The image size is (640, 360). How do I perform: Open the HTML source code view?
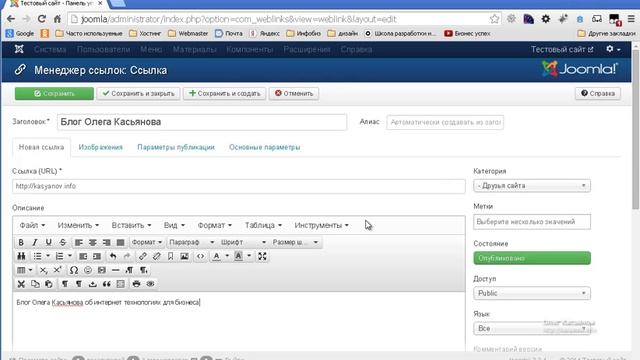[x=200, y=256]
